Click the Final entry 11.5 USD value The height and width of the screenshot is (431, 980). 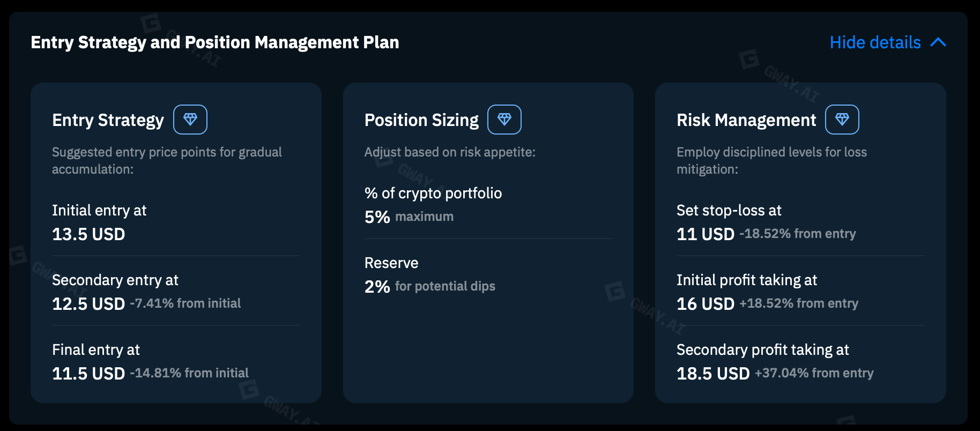(x=88, y=374)
